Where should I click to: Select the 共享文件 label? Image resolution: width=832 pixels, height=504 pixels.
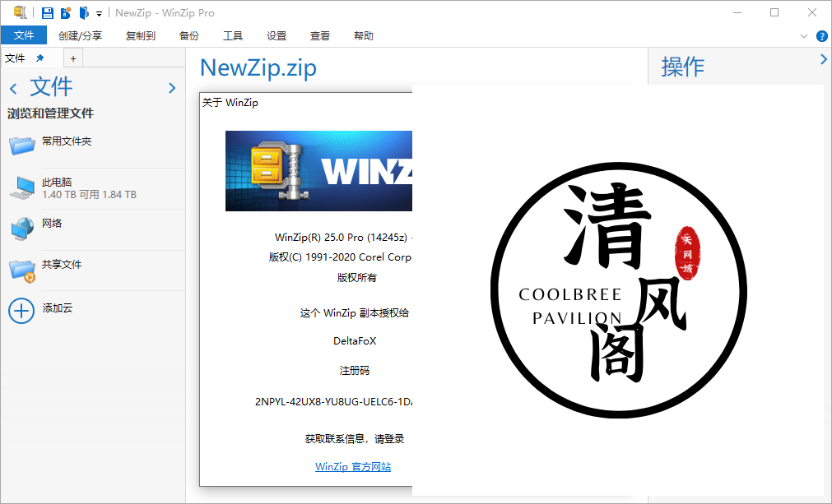[x=62, y=264]
